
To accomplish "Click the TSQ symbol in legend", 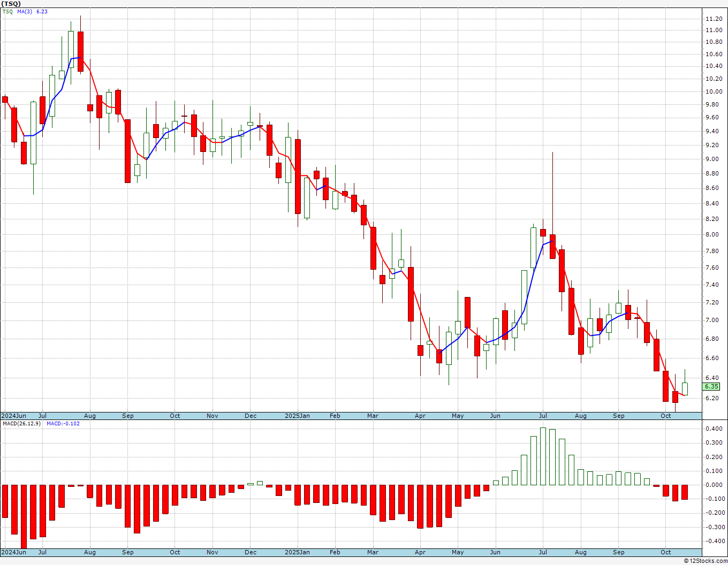I will 7,11.
